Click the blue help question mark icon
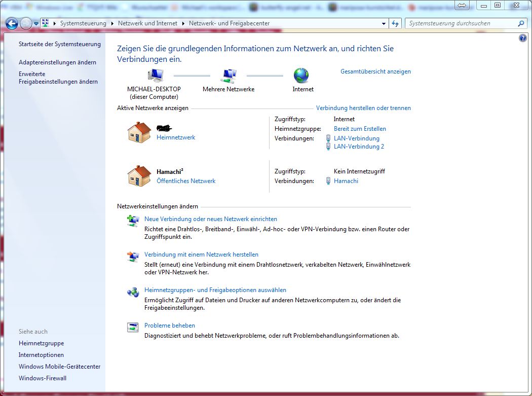The width and height of the screenshot is (532, 396). 523,39
